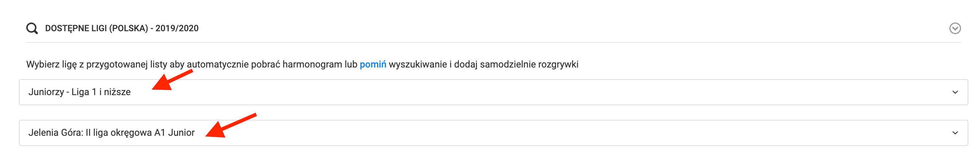Image resolution: width=980 pixels, height=159 pixels.
Task: Toggle the circled chevron in the header
Action: click(x=954, y=28)
